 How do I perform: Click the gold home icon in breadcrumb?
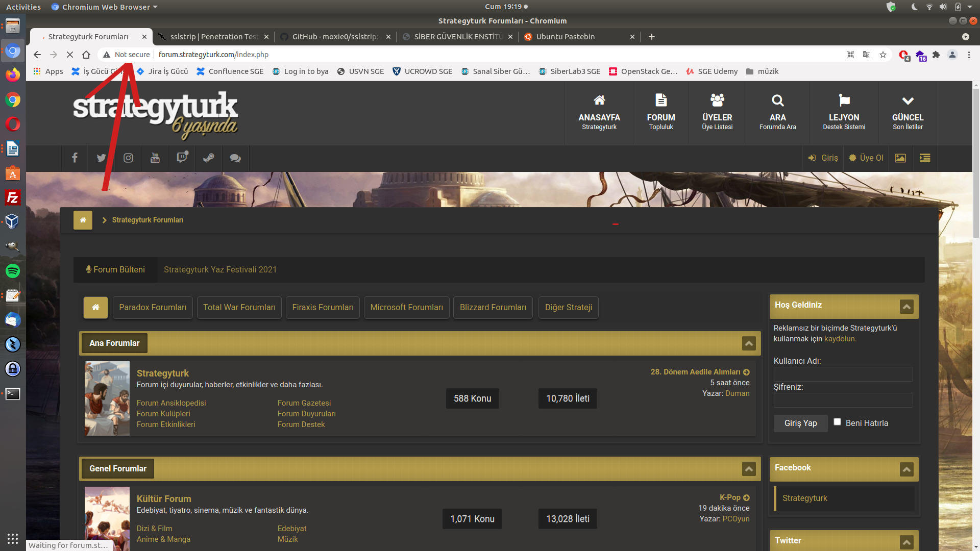(x=83, y=220)
